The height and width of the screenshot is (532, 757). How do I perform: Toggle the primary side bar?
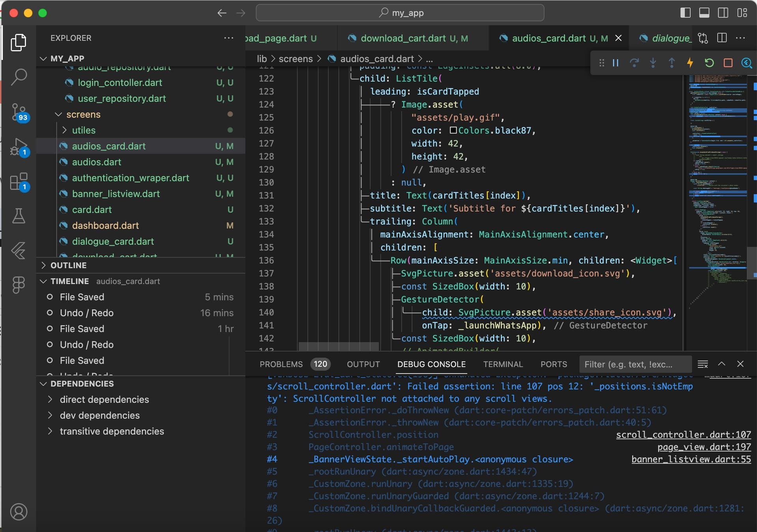point(686,13)
